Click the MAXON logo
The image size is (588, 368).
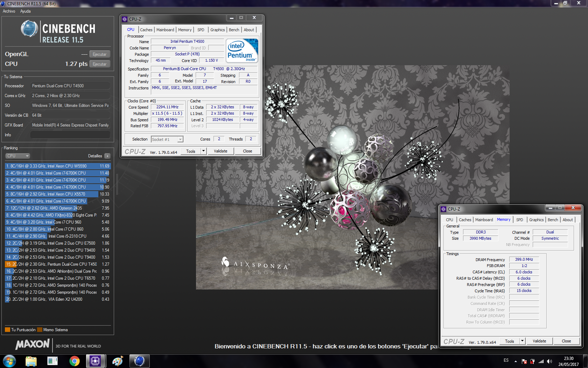33,345
